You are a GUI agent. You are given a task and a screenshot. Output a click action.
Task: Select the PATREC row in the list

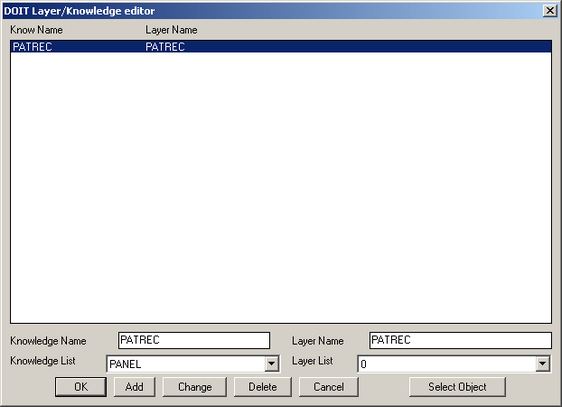point(281,47)
